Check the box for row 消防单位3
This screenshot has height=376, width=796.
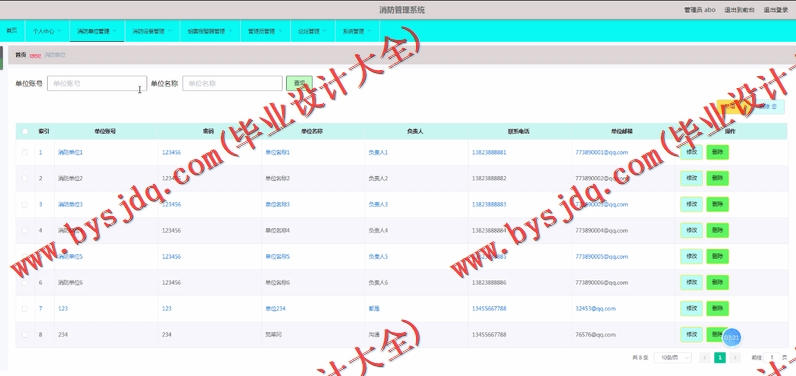pyautogui.click(x=25, y=204)
